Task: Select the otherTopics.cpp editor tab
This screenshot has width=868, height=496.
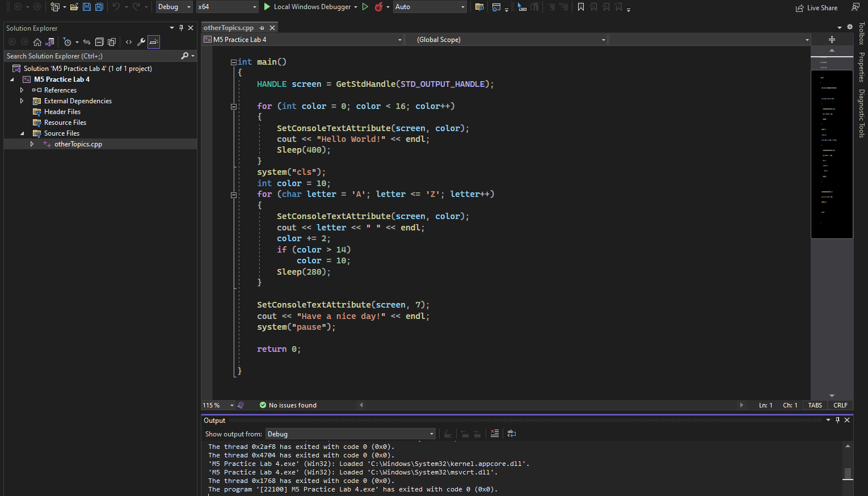Action: (x=229, y=28)
